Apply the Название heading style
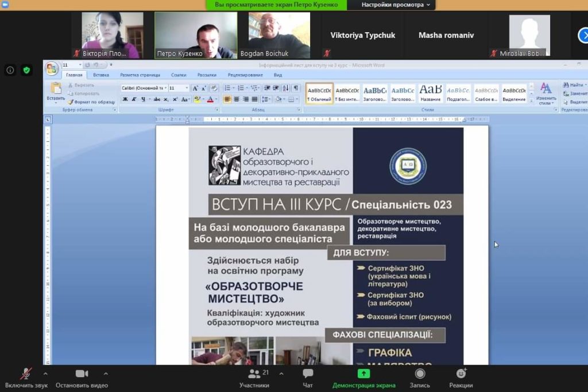Screen dimensions: 588x392 [x=430, y=92]
